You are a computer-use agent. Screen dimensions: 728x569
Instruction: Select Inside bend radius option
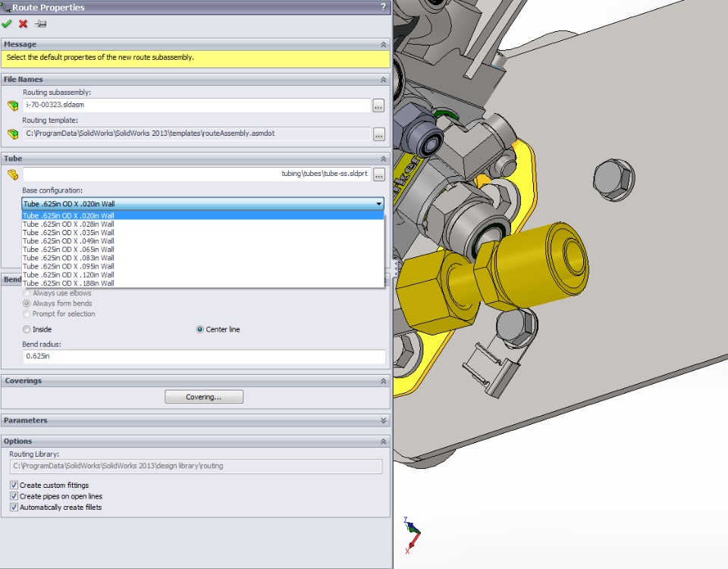pyautogui.click(x=27, y=329)
